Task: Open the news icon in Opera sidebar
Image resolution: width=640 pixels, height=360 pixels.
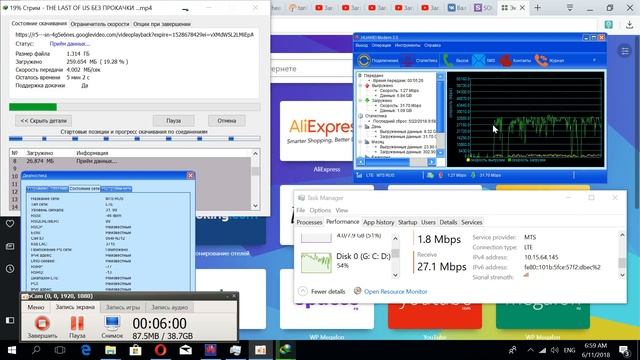Action: pos(10,247)
